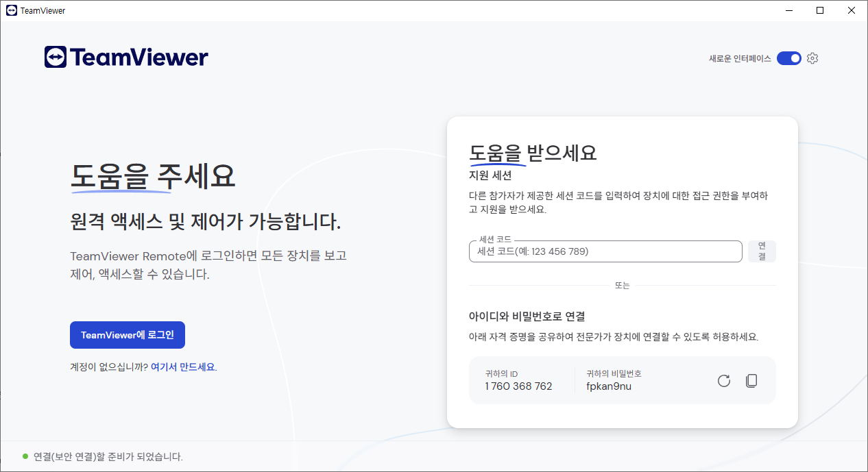Click the 도움을 받으세요 heading
The width and height of the screenshot is (868, 472).
click(533, 153)
